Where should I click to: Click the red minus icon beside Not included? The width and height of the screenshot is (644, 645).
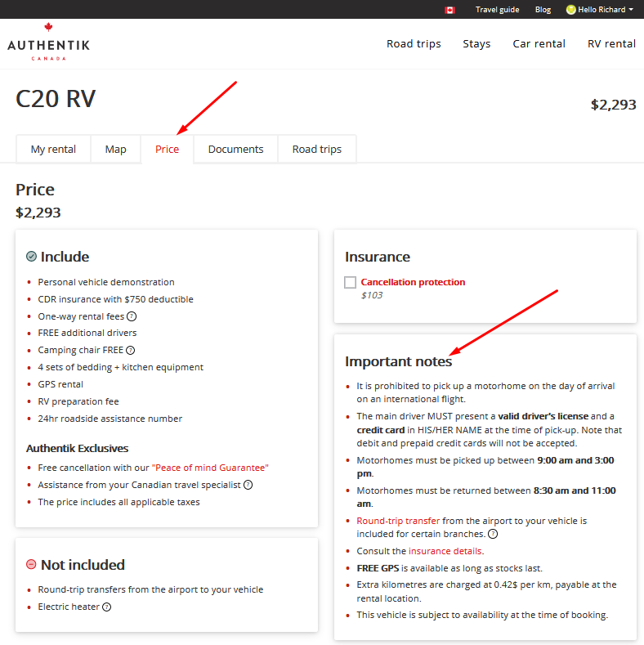pos(31,564)
